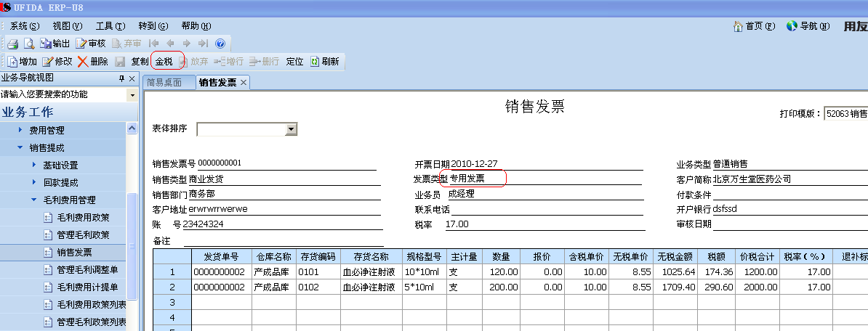Select 销售发票 in navigation tree

pyautogui.click(x=74, y=252)
